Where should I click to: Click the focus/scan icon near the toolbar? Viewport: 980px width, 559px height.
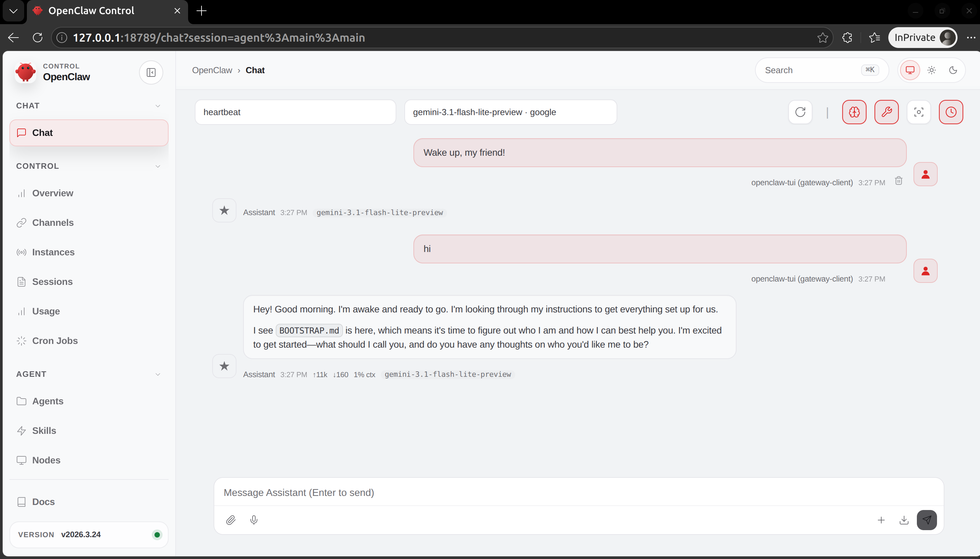click(919, 112)
